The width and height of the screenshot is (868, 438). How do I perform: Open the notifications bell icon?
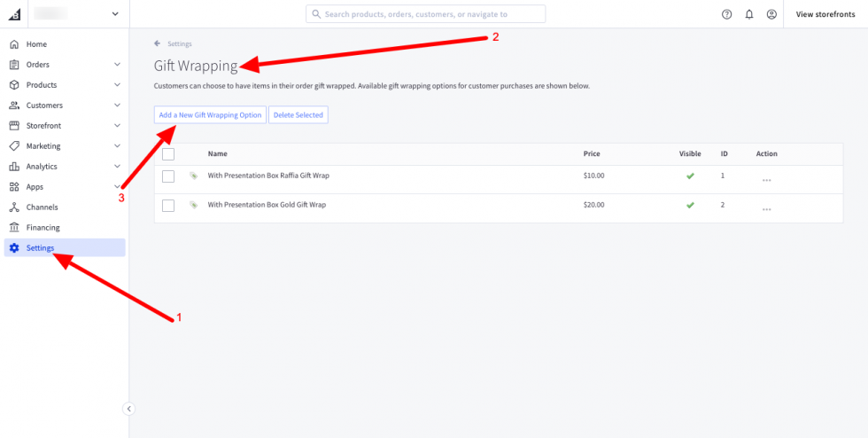749,14
